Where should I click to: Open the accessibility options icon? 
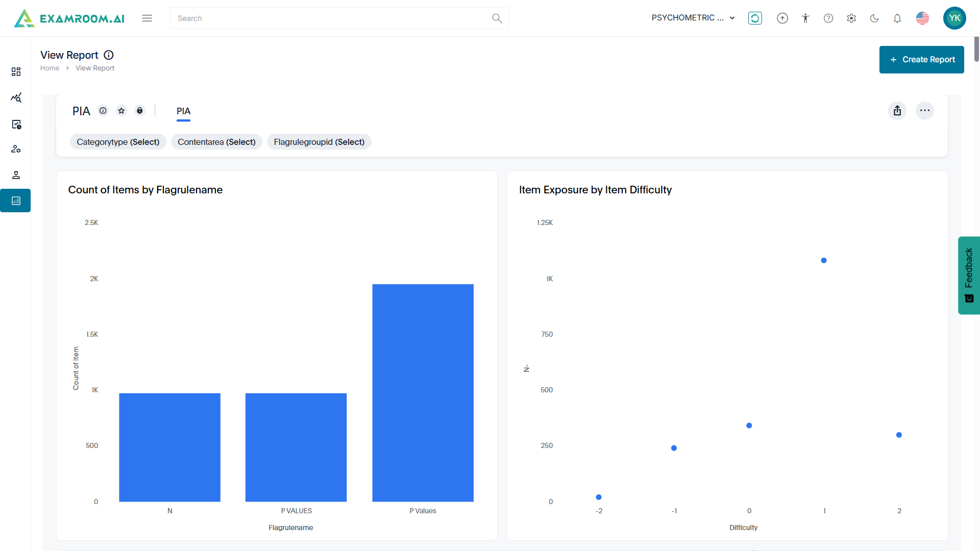point(805,18)
